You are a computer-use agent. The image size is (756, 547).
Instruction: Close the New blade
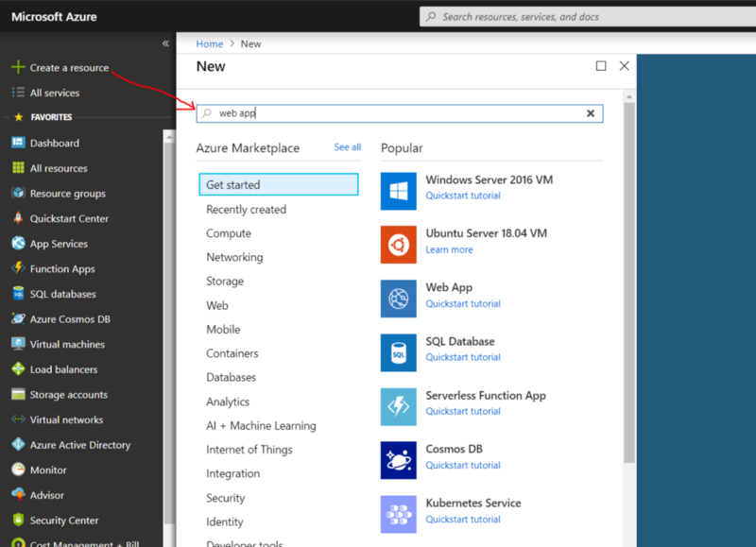(624, 65)
